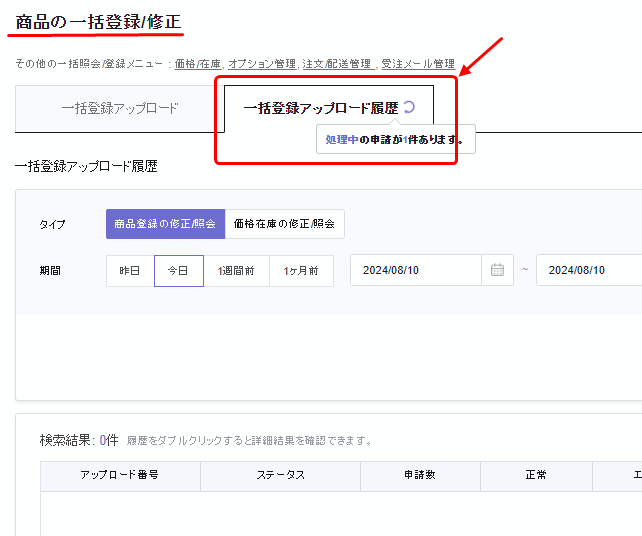
Task: Select the 商品登録の修正/照会 type
Action: (x=165, y=224)
